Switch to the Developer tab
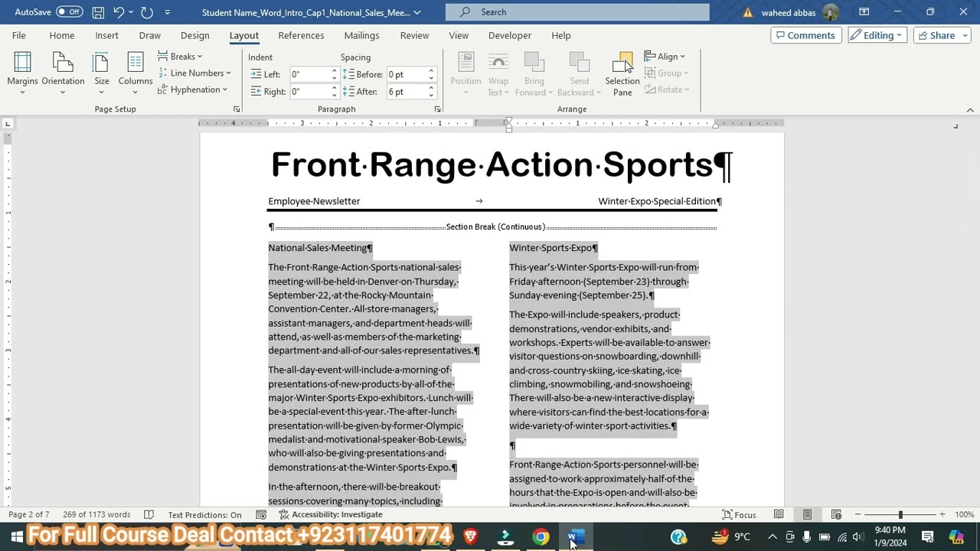The width and height of the screenshot is (980, 551). pyautogui.click(x=510, y=35)
